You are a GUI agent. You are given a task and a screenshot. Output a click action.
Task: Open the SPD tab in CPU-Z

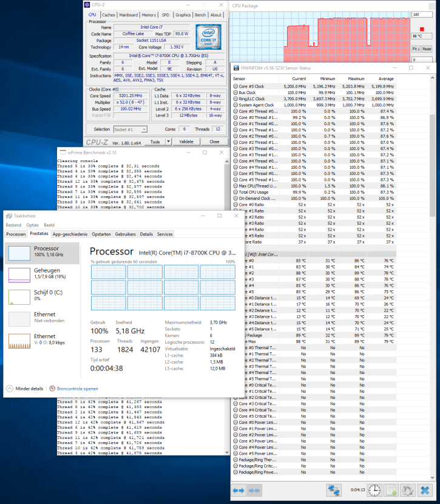166,15
